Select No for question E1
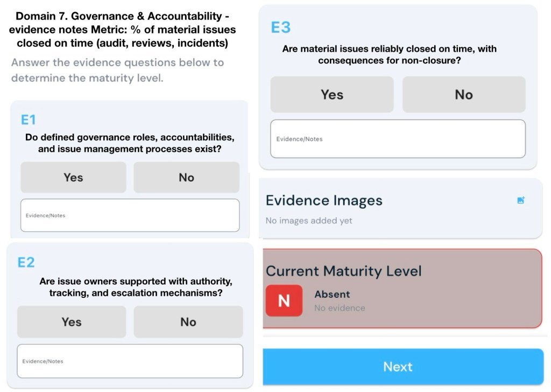The image size is (551, 392). click(186, 177)
